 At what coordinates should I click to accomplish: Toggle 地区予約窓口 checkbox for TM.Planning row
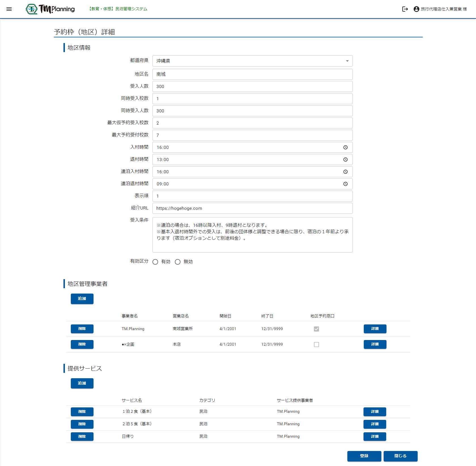(316, 329)
